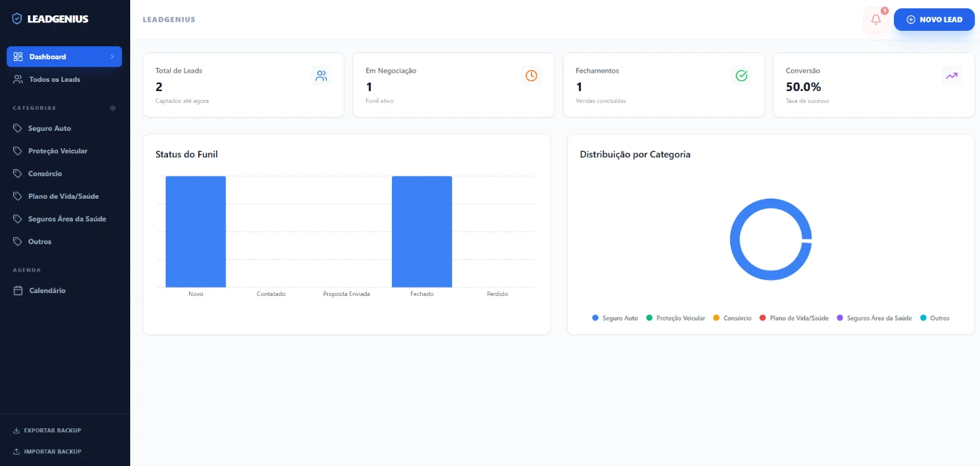Viewport: 980px width, 466px height.
Task: Click Importar Backup link
Action: pyautogui.click(x=52, y=452)
